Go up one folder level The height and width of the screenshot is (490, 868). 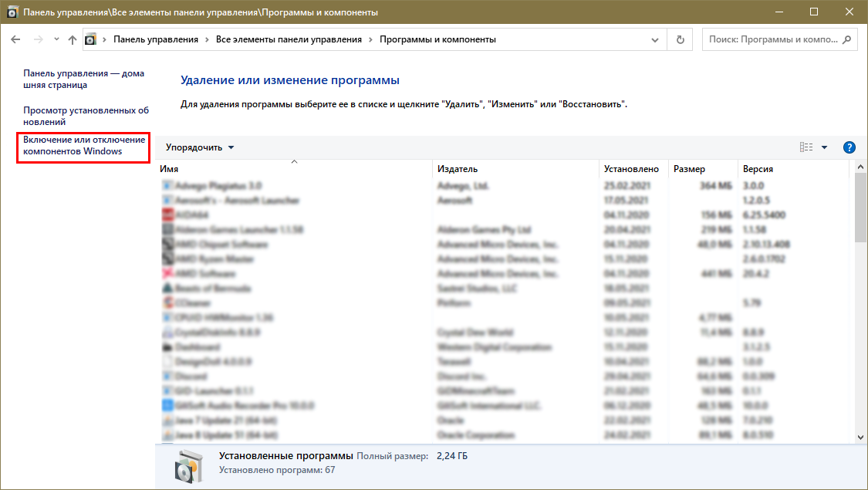pyautogui.click(x=73, y=39)
